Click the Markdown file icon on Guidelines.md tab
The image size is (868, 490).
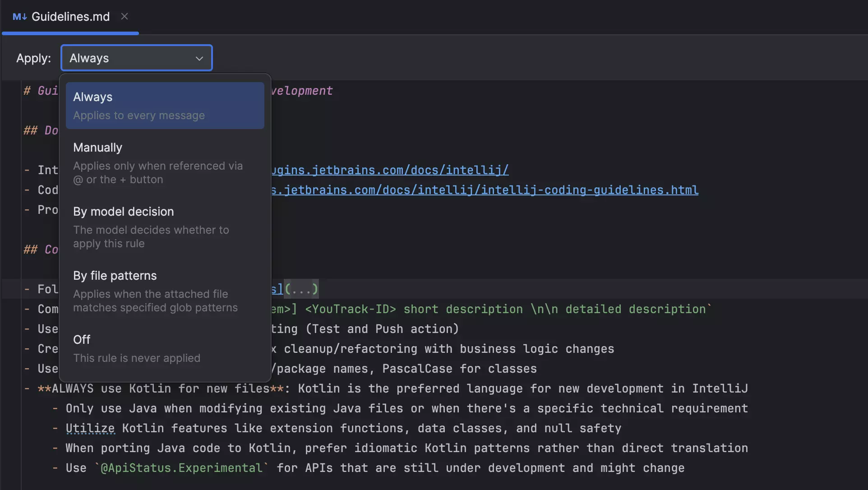click(x=19, y=17)
